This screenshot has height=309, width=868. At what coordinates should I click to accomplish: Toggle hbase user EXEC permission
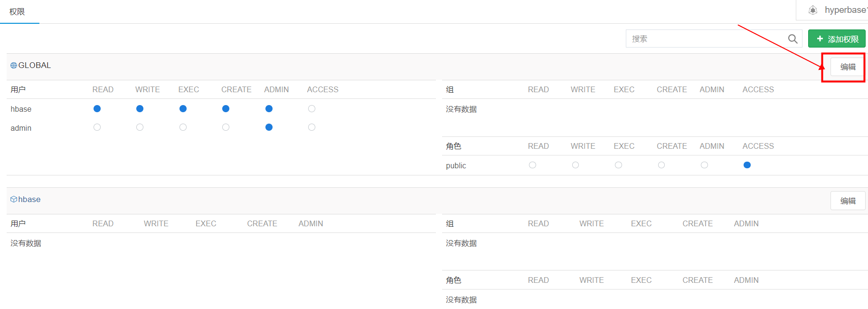pyautogui.click(x=183, y=109)
